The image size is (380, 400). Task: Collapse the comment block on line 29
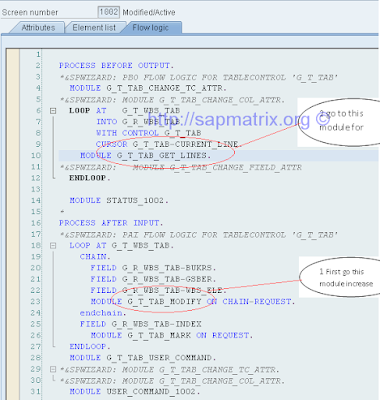pos(53,369)
